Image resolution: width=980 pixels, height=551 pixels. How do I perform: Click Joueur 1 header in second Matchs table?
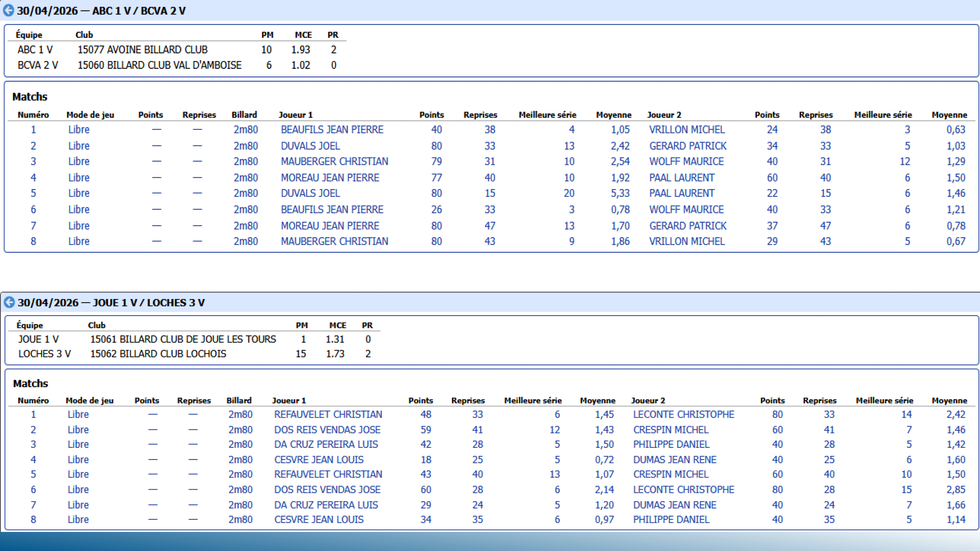pos(289,401)
